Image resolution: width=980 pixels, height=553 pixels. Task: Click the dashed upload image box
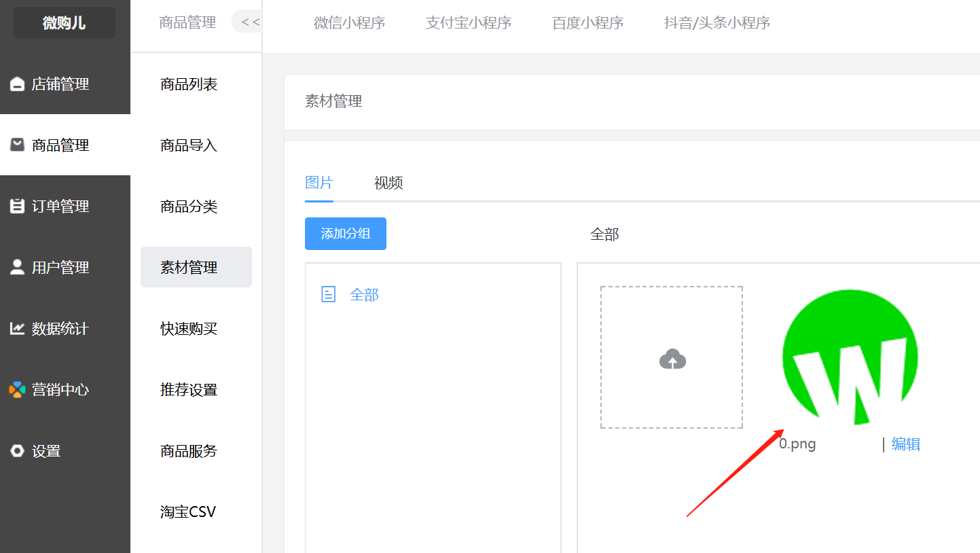pyautogui.click(x=672, y=357)
